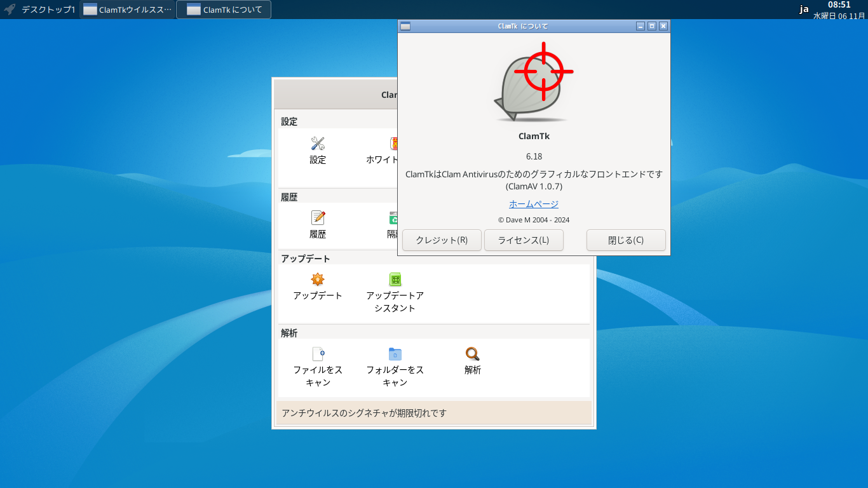Image resolution: width=868 pixels, height=488 pixels.
Task: Select the フォルダーをスキャン folder icon
Action: (395, 354)
